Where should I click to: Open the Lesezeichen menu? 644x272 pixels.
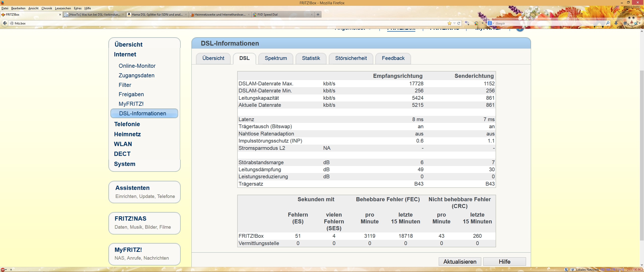(63, 8)
